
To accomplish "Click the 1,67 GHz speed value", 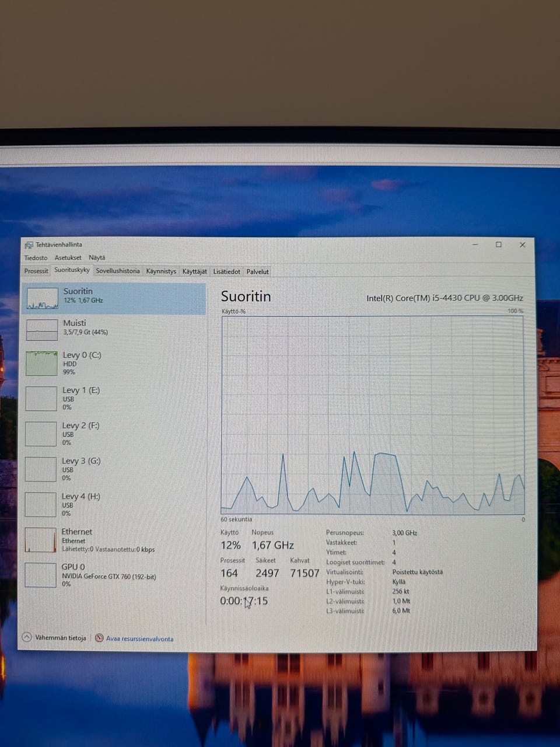I will tap(272, 545).
